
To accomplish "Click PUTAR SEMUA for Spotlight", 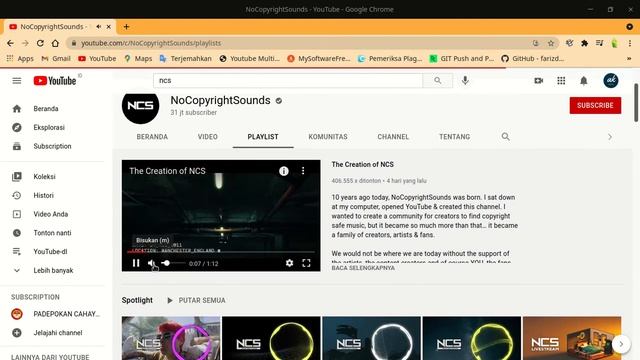I will (196, 300).
